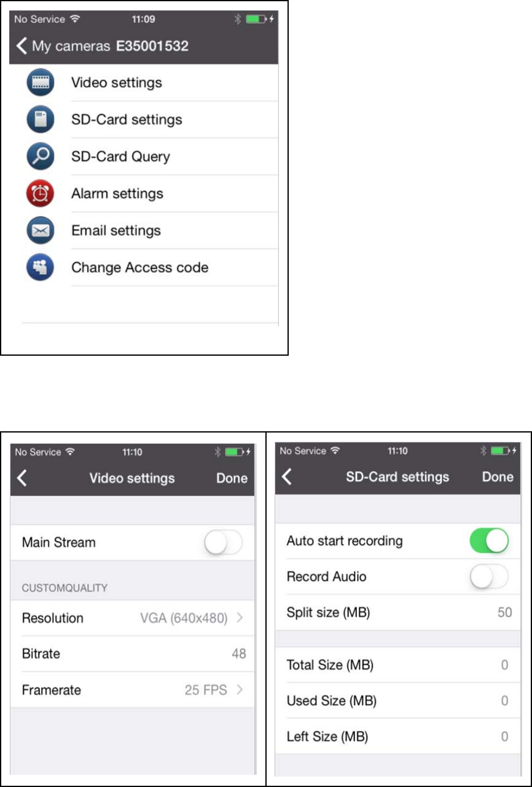The image size is (532, 787).
Task: Tap the Change Access code icon
Action: click(x=41, y=268)
